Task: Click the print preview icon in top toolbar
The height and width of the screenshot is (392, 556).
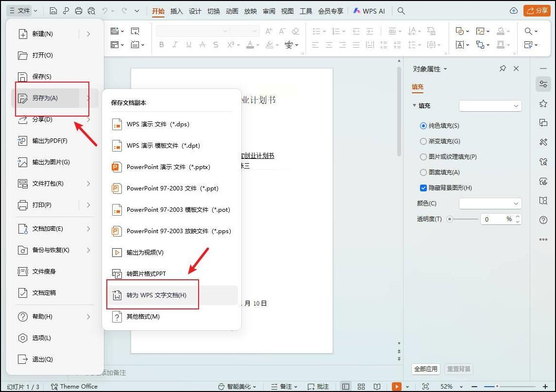Action: coord(91,11)
